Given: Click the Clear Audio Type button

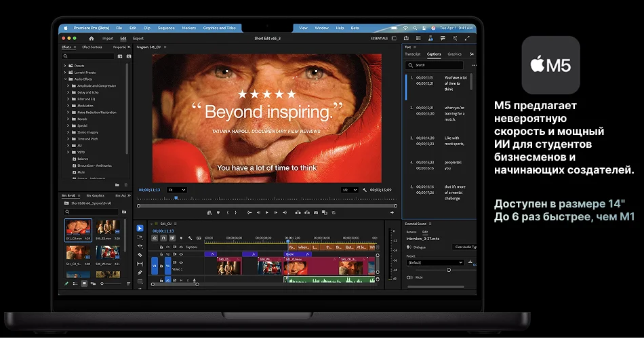Looking at the screenshot, I should pos(465,247).
